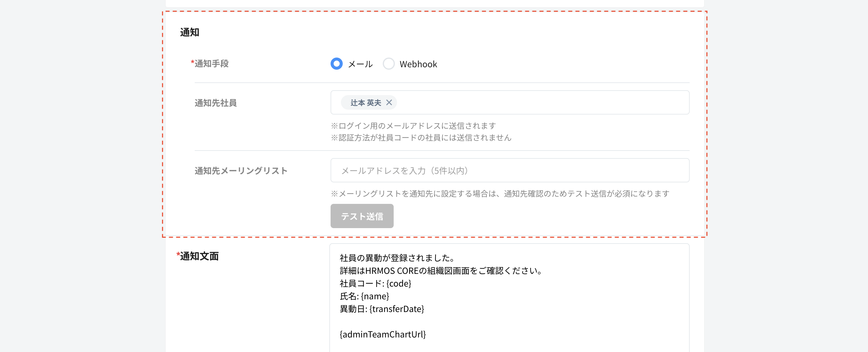Click the 通知文面 required field label
The height and width of the screenshot is (352, 868).
click(198, 257)
